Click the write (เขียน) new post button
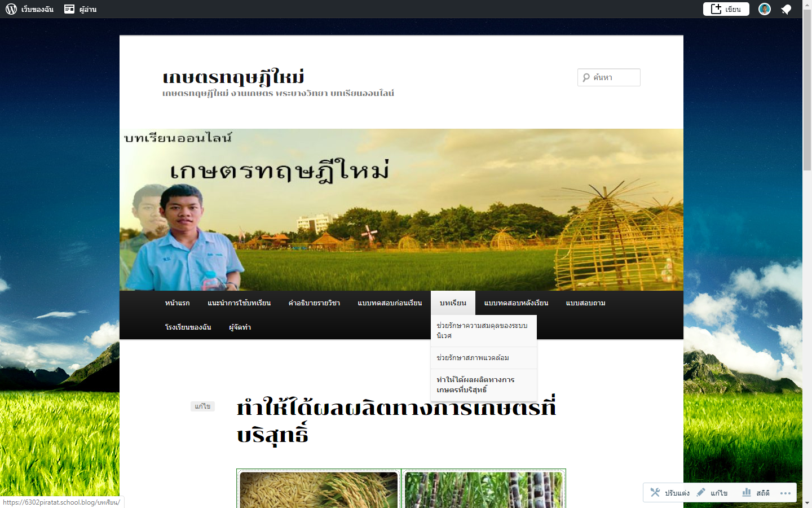The width and height of the screenshot is (812, 508). (x=726, y=9)
